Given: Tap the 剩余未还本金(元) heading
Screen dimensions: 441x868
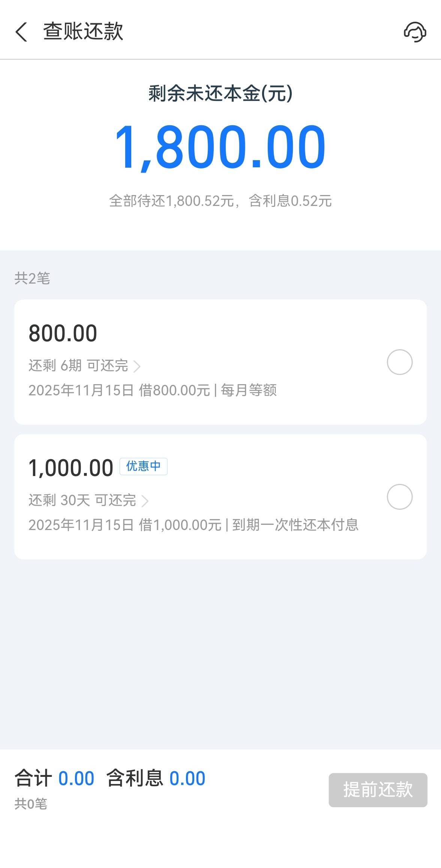Looking at the screenshot, I should (x=220, y=93).
